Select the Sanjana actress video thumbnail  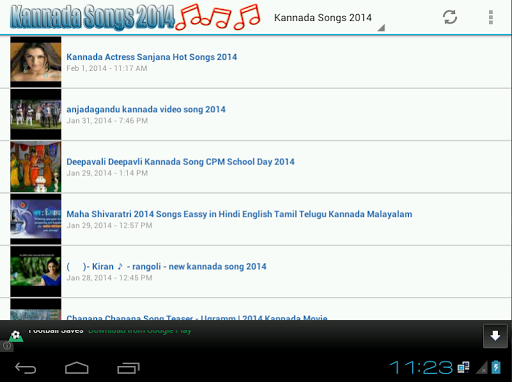(x=36, y=62)
